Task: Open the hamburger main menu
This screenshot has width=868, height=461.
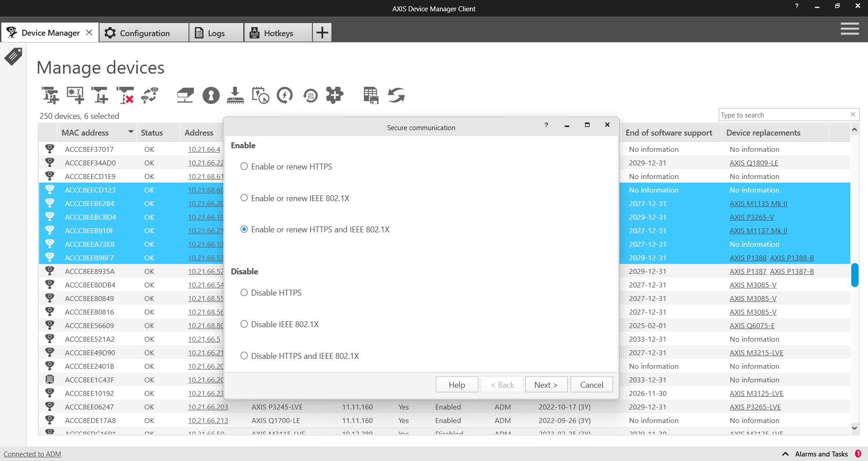Action: point(850,29)
